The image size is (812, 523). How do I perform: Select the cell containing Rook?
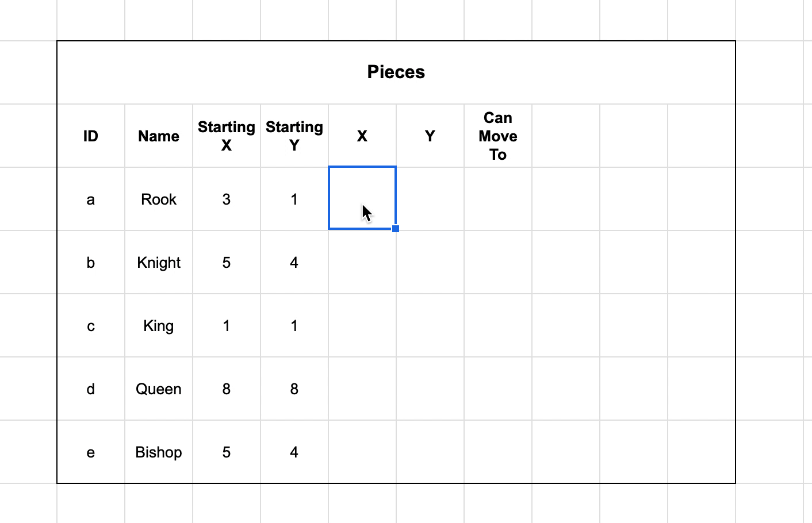click(159, 199)
